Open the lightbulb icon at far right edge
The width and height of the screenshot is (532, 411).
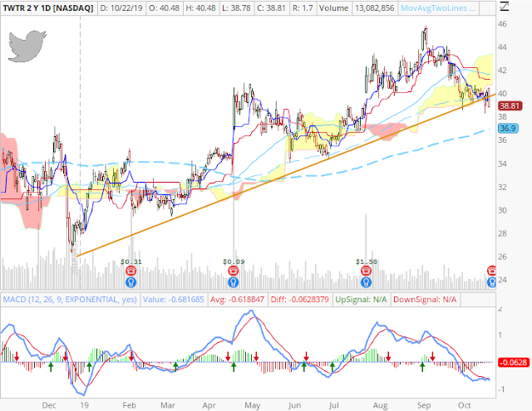pyautogui.click(x=491, y=282)
